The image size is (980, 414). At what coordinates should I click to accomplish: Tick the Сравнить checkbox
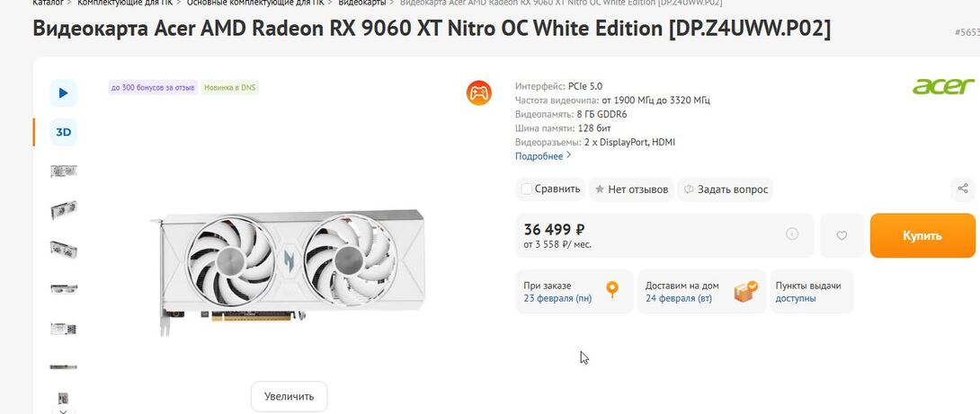[x=526, y=189]
